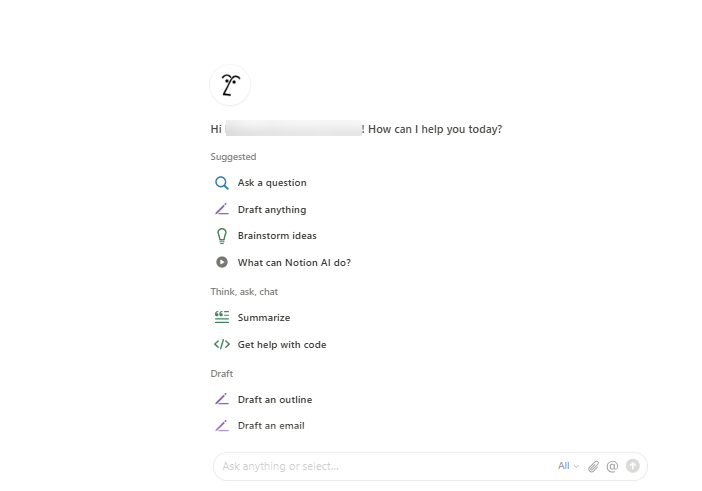Image resolution: width=702 pixels, height=491 pixels.
Task: Click the pencil icon beside Draft an email
Action: coord(222,426)
